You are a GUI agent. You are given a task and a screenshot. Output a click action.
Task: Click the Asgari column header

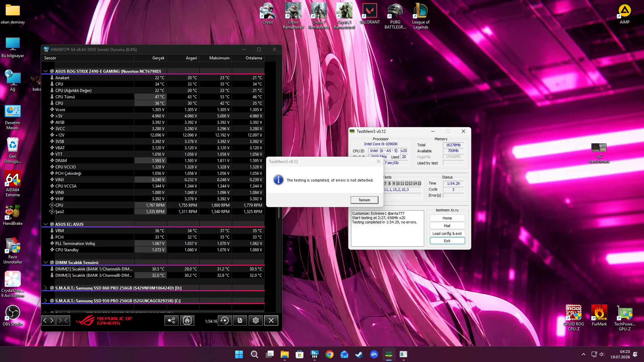[183, 58]
